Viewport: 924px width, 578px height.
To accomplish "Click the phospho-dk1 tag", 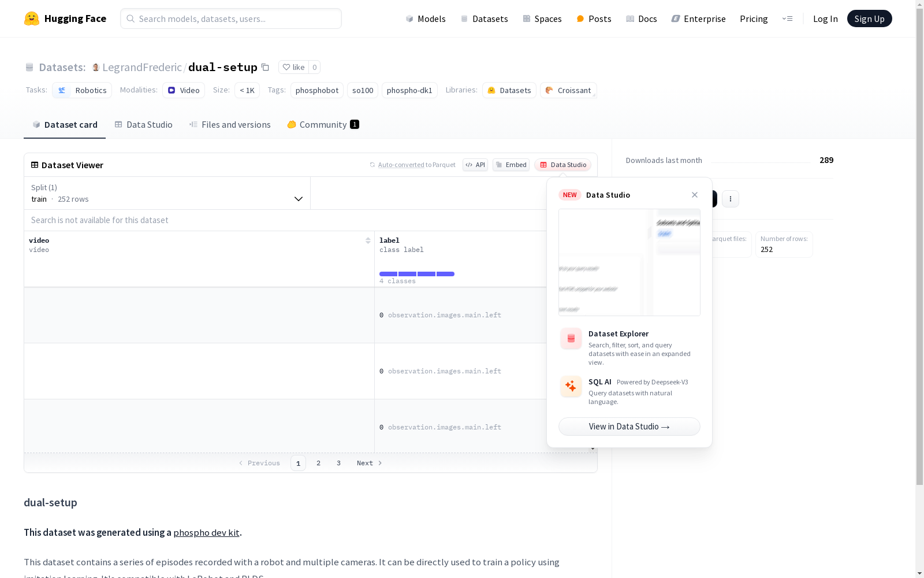I will 409,90.
